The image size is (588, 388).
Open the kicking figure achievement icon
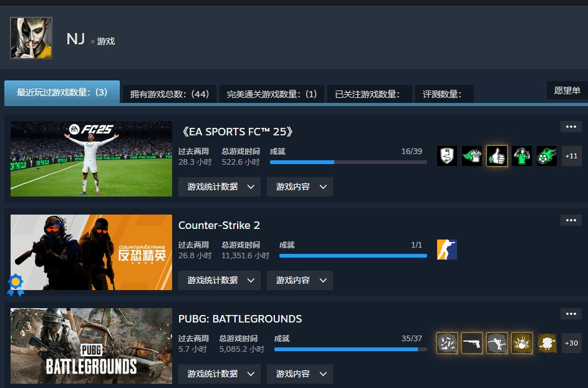pos(497,343)
